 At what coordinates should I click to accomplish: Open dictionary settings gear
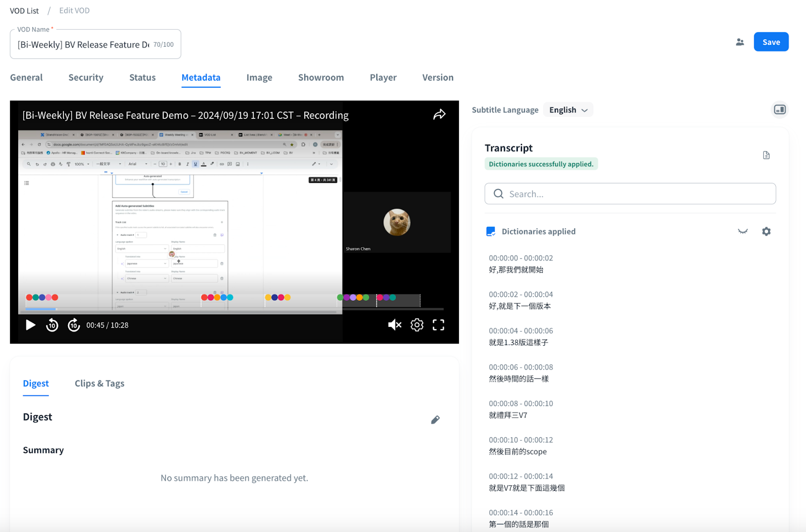pyautogui.click(x=766, y=231)
